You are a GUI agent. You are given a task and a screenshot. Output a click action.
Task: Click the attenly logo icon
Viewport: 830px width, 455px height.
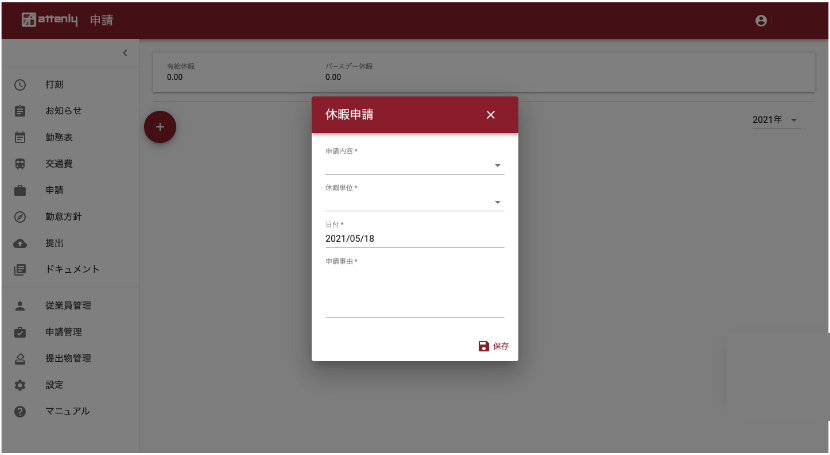[29, 20]
